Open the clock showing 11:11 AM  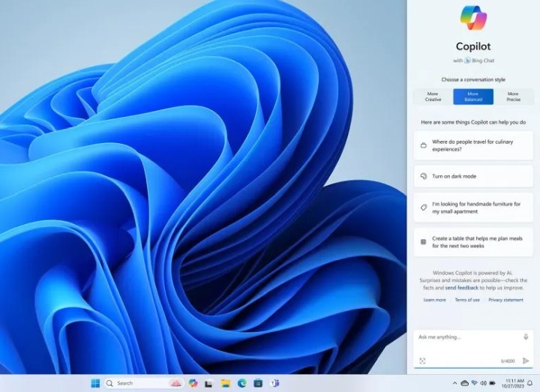click(x=513, y=384)
